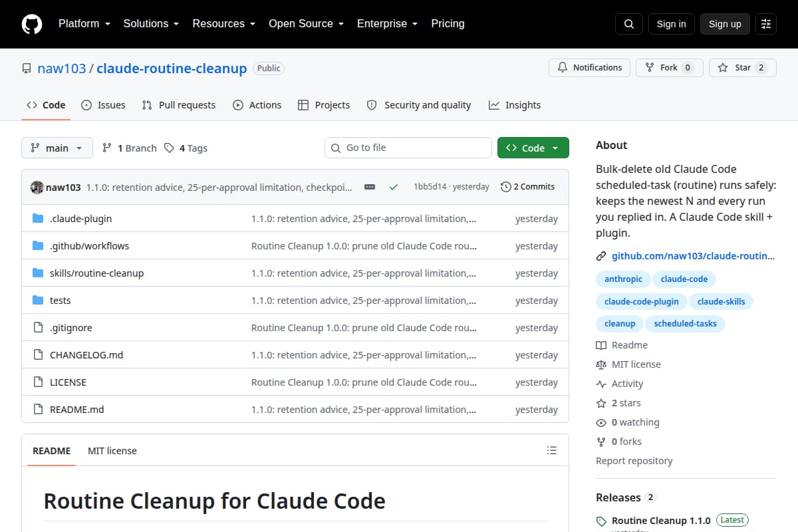Click the Sign up button
This screenshot has height=532, width=798.
tap(725, 24)
